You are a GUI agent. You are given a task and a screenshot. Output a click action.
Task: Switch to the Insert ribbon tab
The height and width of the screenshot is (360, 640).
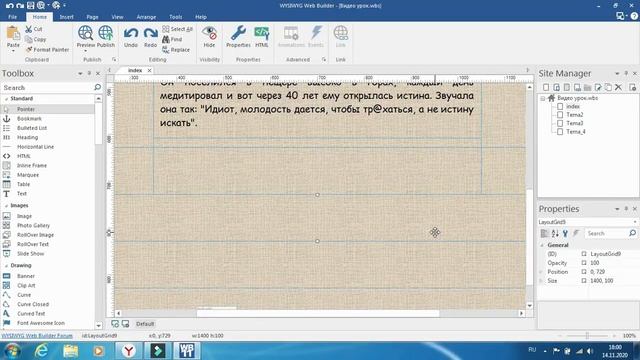click(x=67, y=17)
